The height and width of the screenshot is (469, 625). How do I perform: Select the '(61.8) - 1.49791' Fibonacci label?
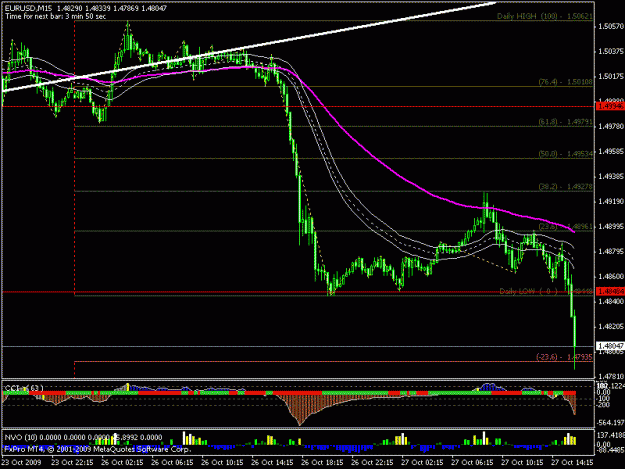pos(566,122)
